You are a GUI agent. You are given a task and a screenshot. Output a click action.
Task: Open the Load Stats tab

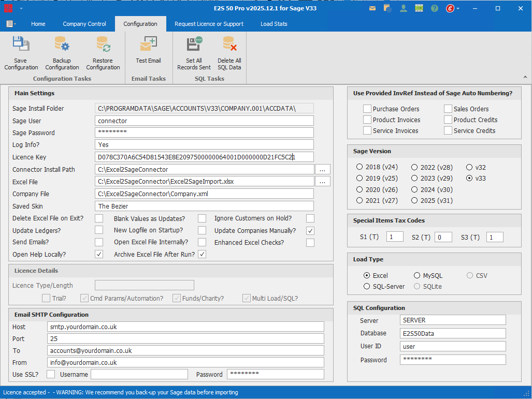[x=274, y=24]
